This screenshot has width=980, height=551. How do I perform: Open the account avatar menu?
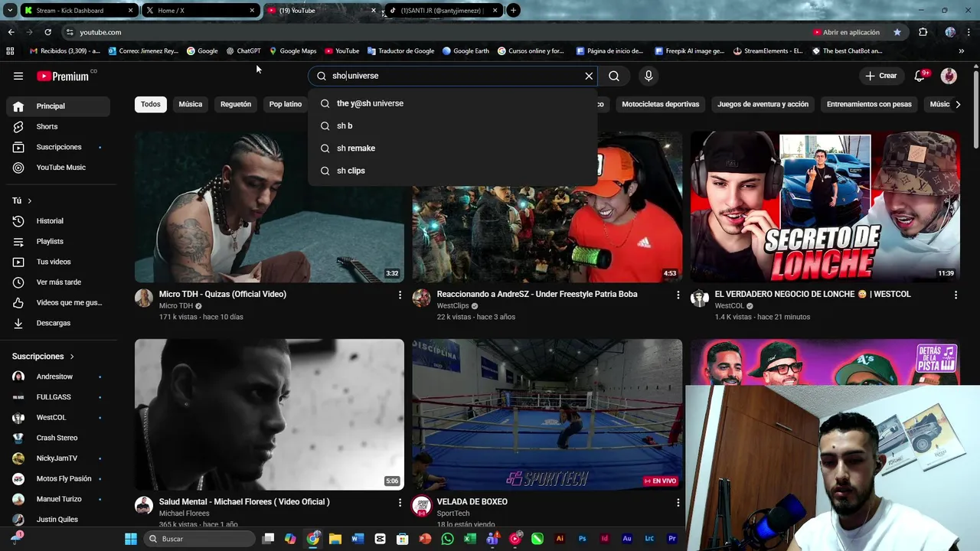(x=949, y=76)
